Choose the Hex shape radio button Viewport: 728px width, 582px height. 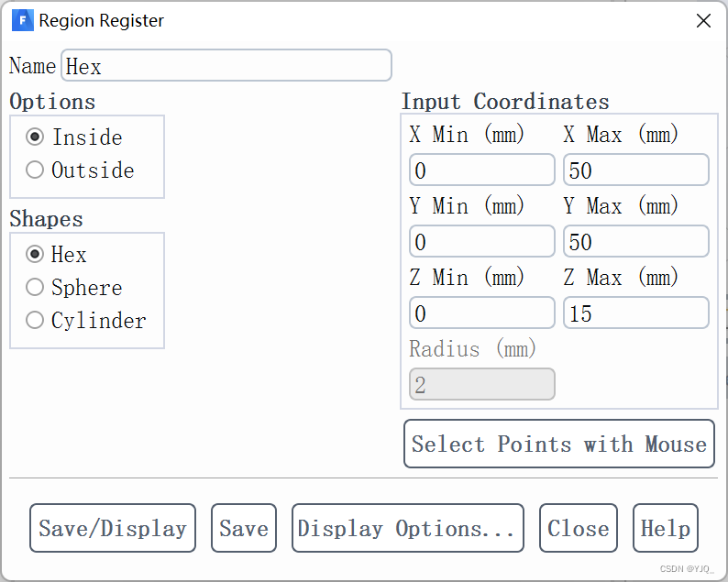tap(35, 254)
